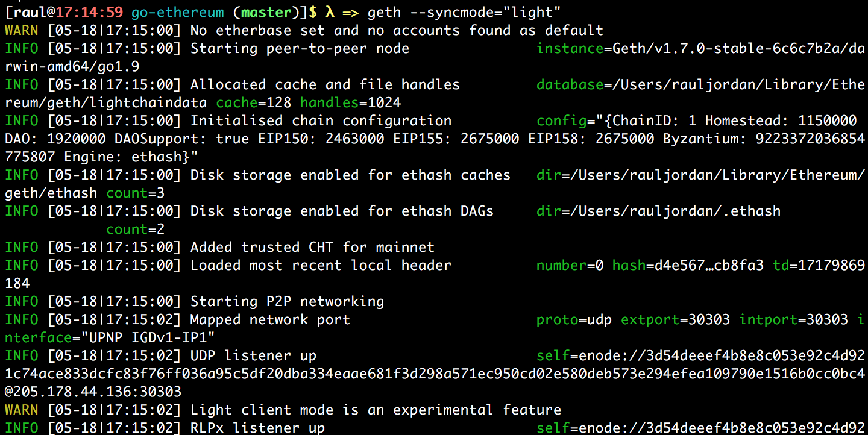
Task: Click 'UDP listener up' log message
Action: coord(253,355)
